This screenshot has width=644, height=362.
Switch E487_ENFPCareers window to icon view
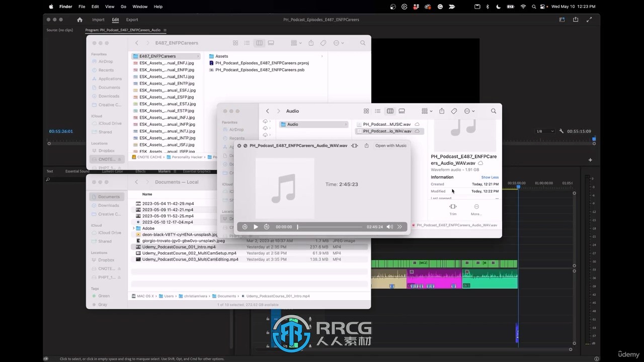(235, 43)
